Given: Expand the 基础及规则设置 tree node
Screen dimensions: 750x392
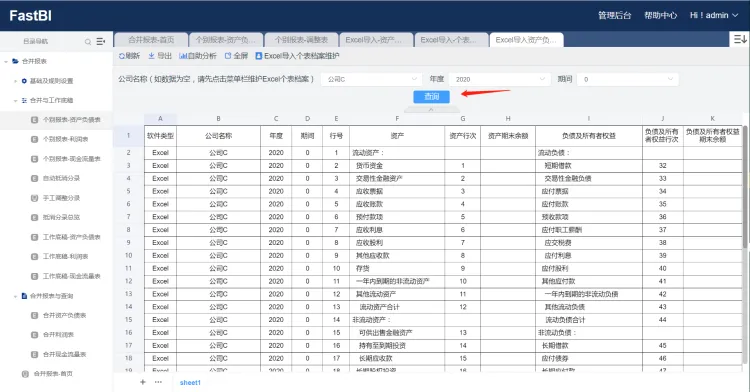Looking at the screenshot, I should [15, 81].
